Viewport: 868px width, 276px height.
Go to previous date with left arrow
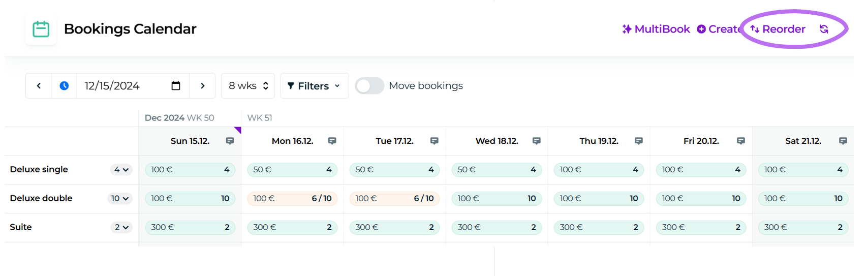(x=39, y=86)
